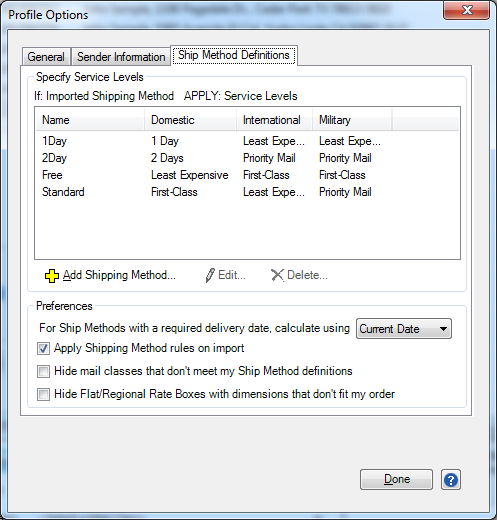This screenshot has height=520, width=497.
Task: Select the 1Day shipping method row
Action: 247,141
